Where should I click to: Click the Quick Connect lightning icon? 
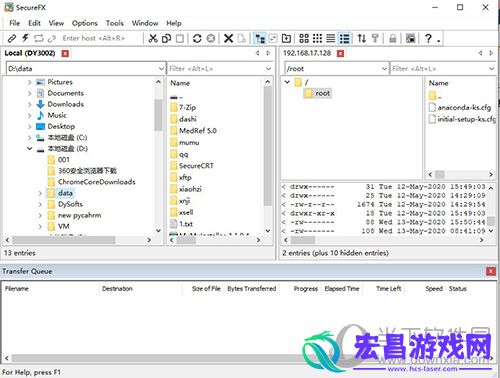[x=25, y=38]
